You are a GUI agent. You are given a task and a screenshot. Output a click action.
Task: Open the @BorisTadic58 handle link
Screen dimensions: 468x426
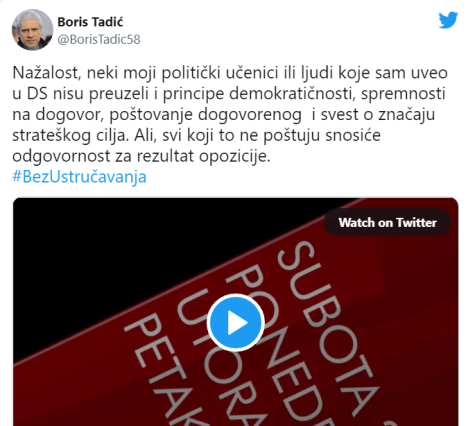point(99,39)
